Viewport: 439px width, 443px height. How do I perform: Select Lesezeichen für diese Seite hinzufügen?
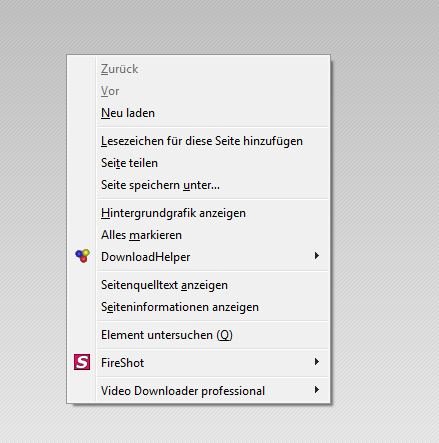point(198,141)
